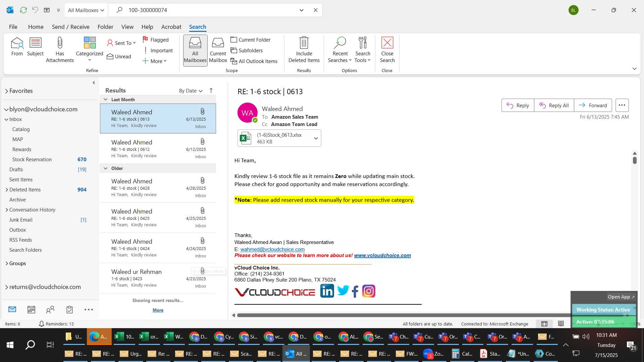
Task: Collapse the blyon@vcloudchoice.com account
Action: point(6,109)
